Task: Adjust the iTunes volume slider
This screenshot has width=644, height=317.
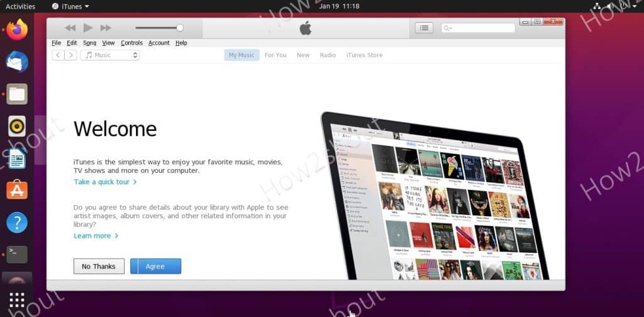Action: coord(159,28)
